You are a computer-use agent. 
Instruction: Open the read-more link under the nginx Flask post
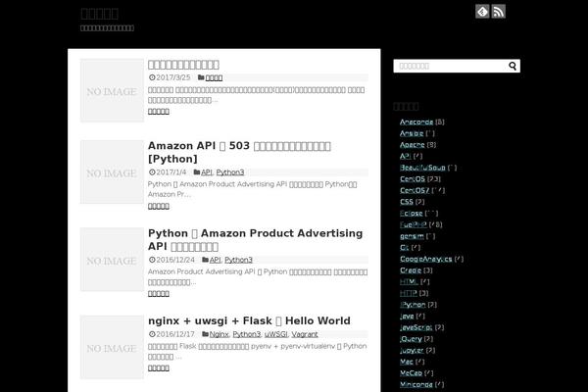(158, 368)
